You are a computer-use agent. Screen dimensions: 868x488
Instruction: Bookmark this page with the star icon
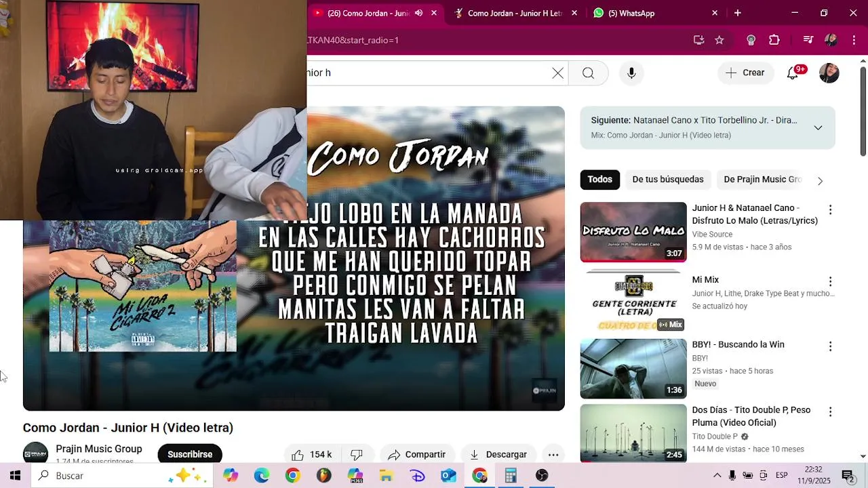719,40
